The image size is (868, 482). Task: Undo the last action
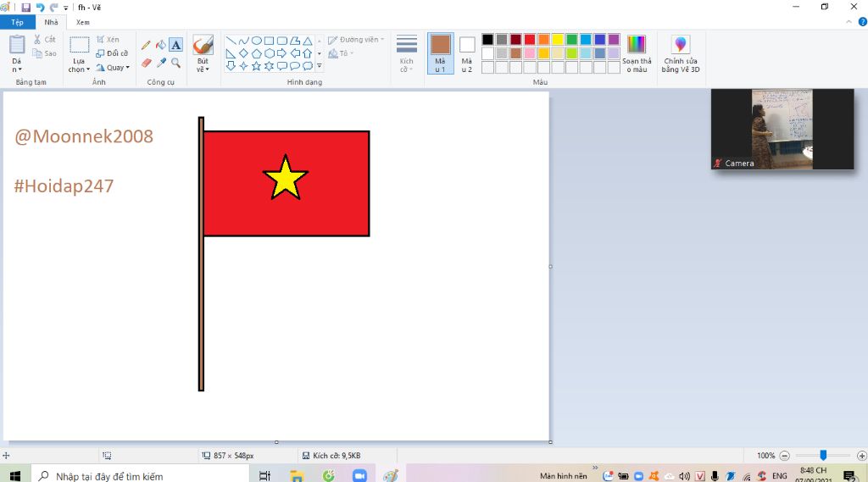pyautogui.click(x=40, y=8)
